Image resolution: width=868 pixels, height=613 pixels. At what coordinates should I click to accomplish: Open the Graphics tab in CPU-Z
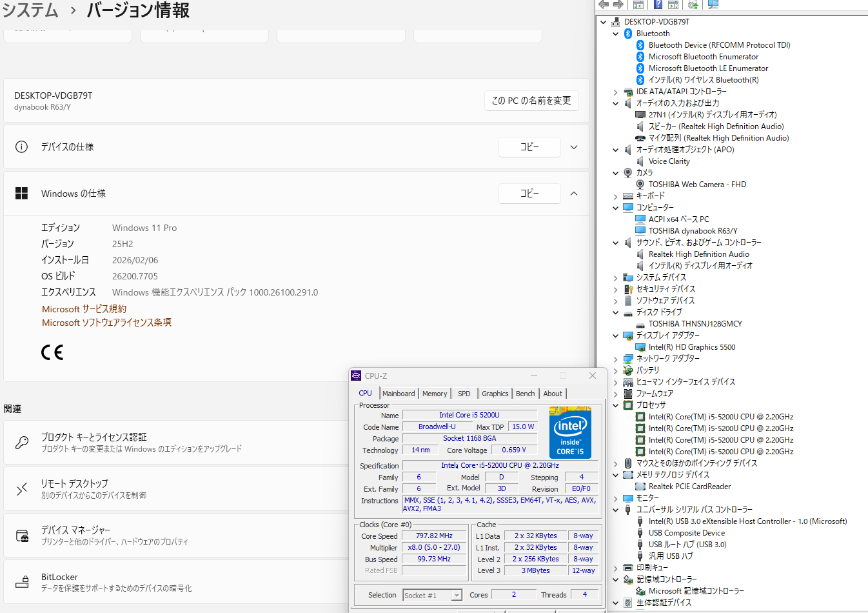(x=495, y=394)
